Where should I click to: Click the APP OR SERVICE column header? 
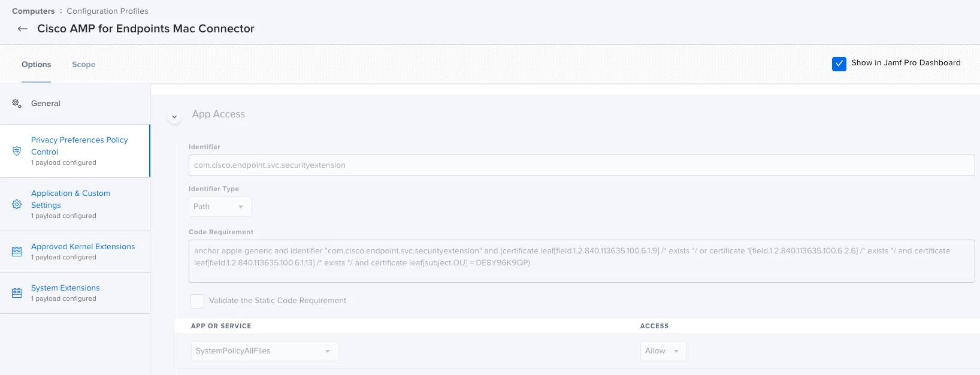click(221, 326)
